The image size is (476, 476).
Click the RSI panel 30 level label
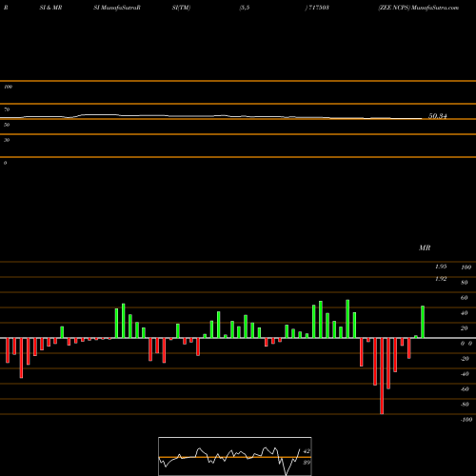[x=7, y=140]
